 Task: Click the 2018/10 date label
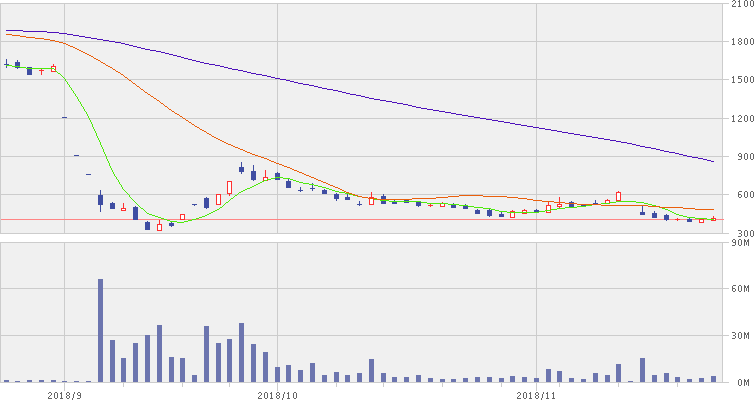[x=276, y=394]
